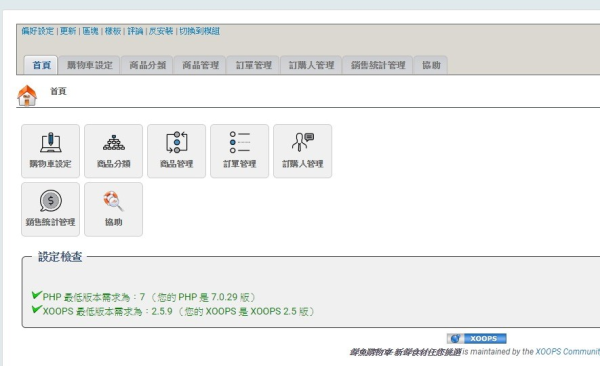Switch to the 商品管理 tab

[200, 65]
